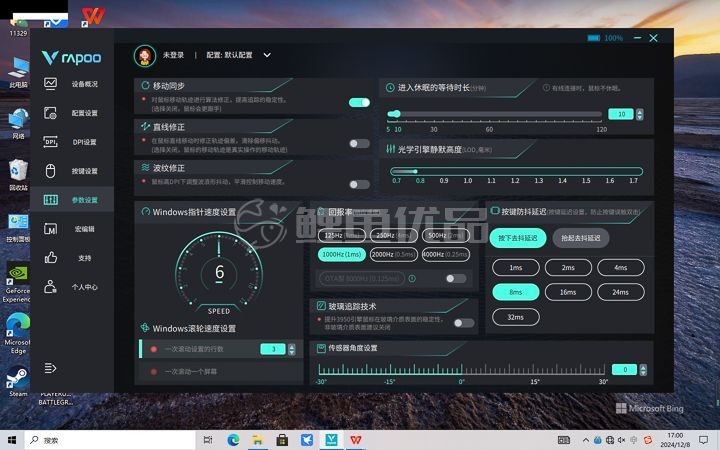This screenshot has height=450, width=720.
Task: Select the 250Hz polling rate
Action: click(x=394, y=235)
